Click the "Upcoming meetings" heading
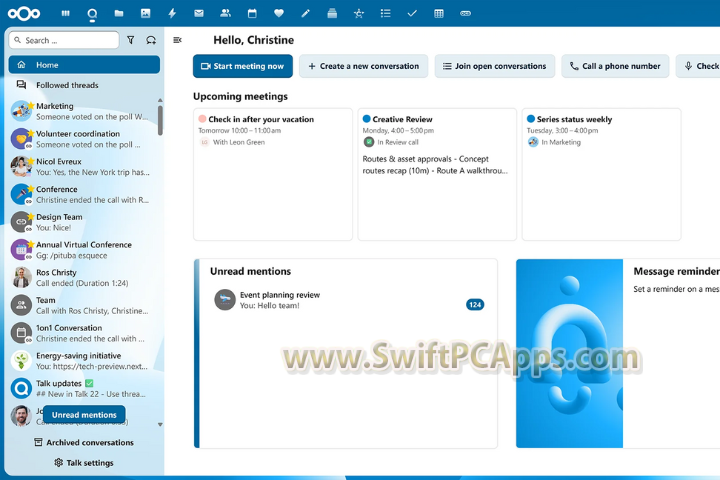Screen dimensions: 720x480 pos(240,96)
